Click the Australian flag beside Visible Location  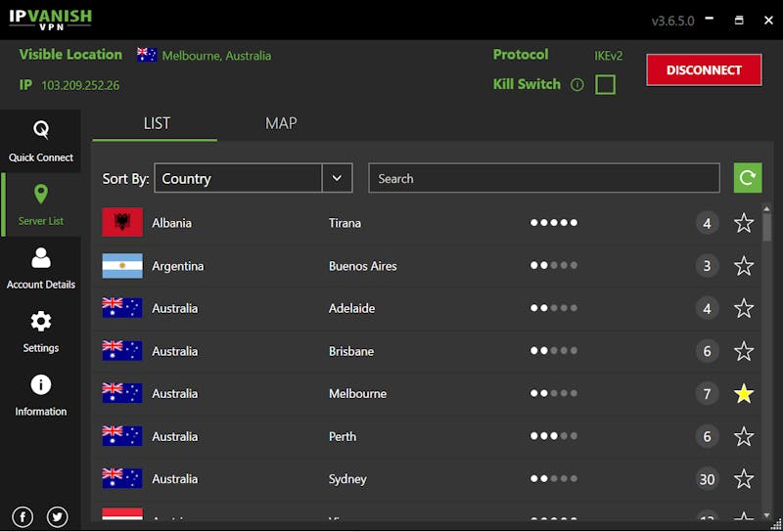click(147, 55)
